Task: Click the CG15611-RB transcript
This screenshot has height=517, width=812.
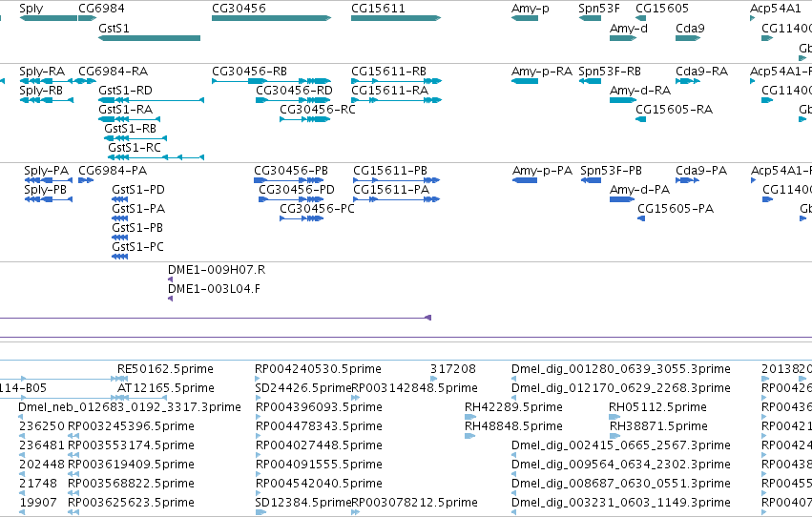Action: [x=396, y=81]
